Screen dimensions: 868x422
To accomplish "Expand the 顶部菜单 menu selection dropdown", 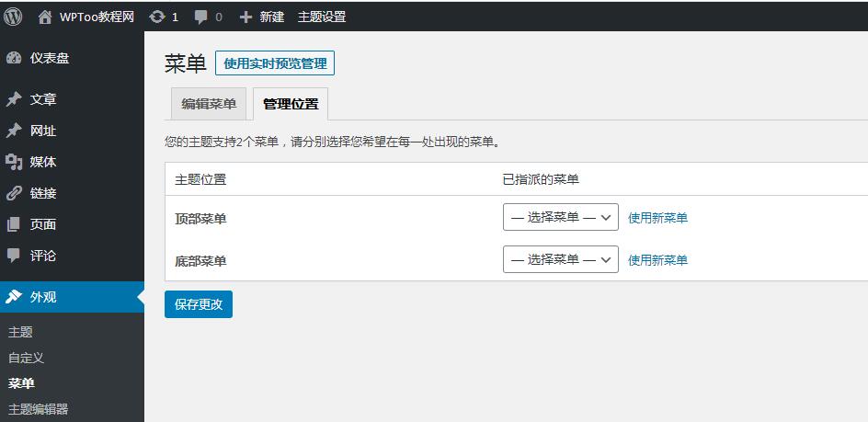I will 560,217.
